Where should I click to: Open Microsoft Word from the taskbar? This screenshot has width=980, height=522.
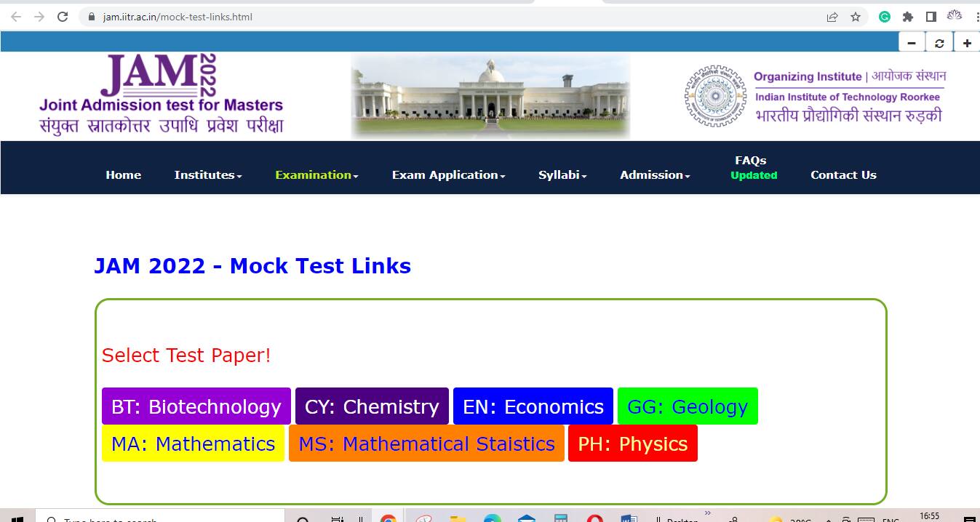627,518
